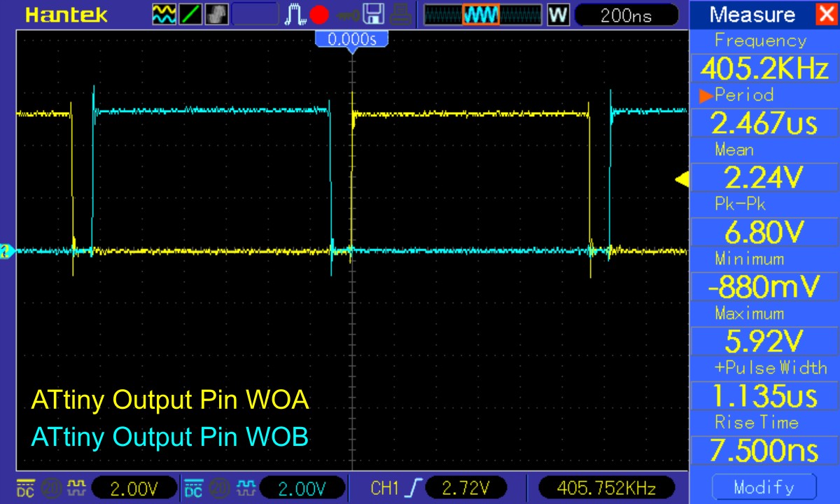Click the red run/stop circle

(x=319, y=14)
